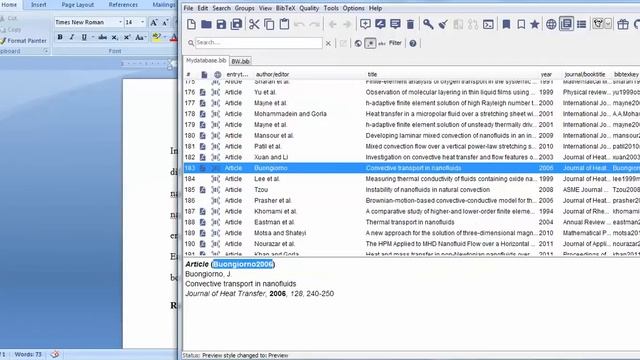The height and width of the screenshot is (360, 640).
Task: Open web search with the globe toolbar icon
Action: click(x=551, y=24)
